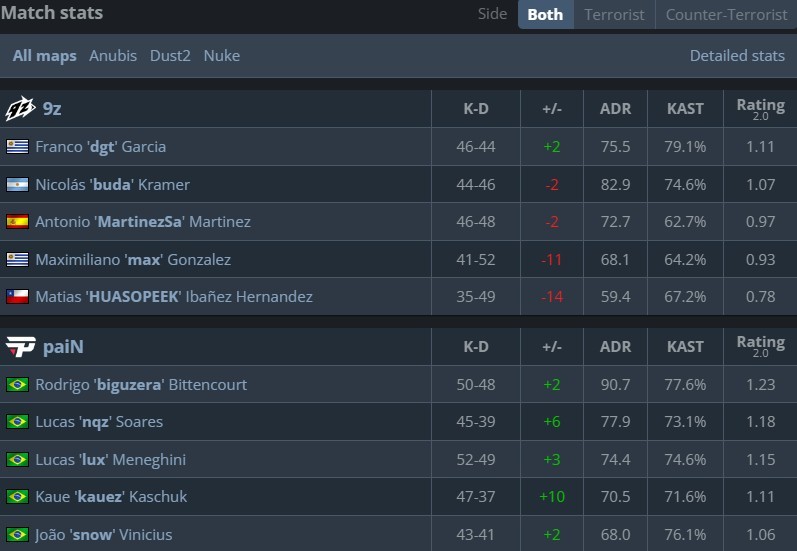
Task: Click the paiN Rating 2.0 column header
Action: (x=760, y=347)
